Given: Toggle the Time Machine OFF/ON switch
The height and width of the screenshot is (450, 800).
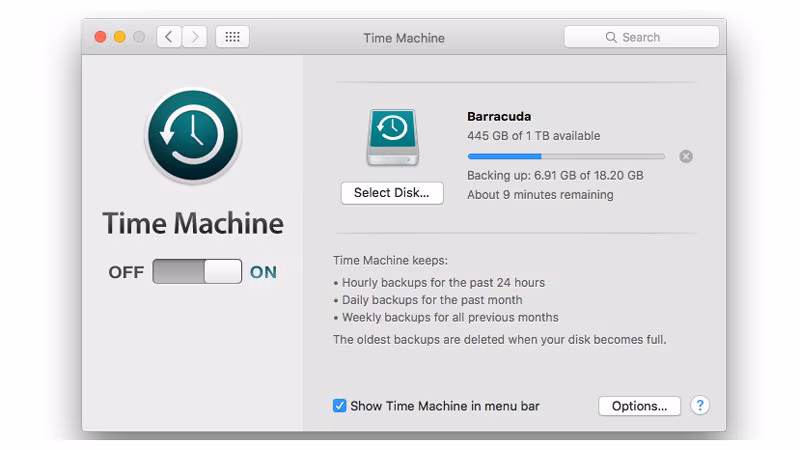Looking at the screenshot, I should click(x=197, y=271).
